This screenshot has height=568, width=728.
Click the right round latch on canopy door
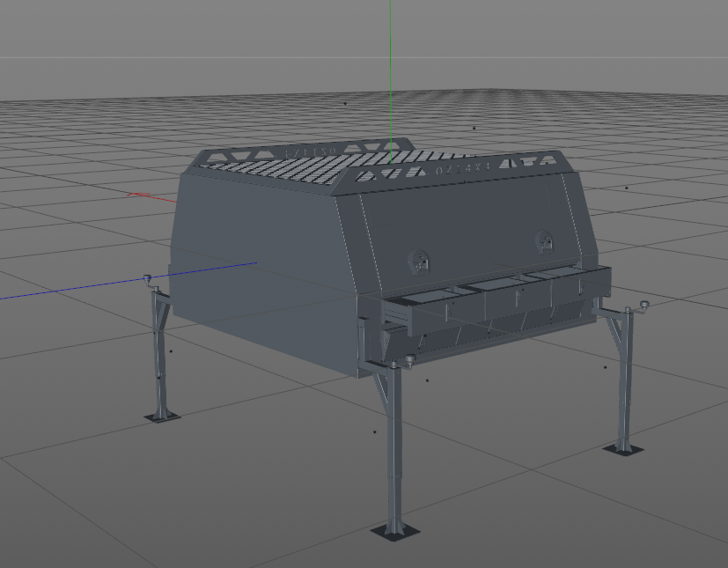point(543,240)
